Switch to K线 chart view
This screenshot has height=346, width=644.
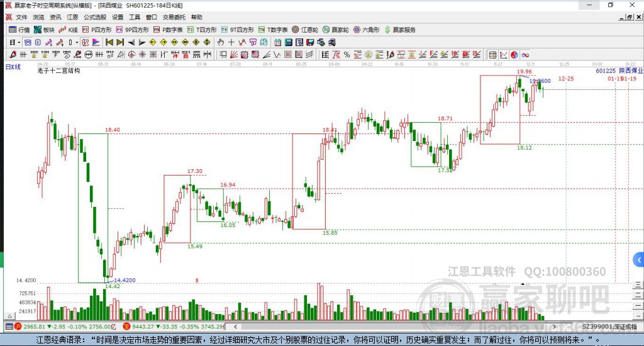pos(68,30)
